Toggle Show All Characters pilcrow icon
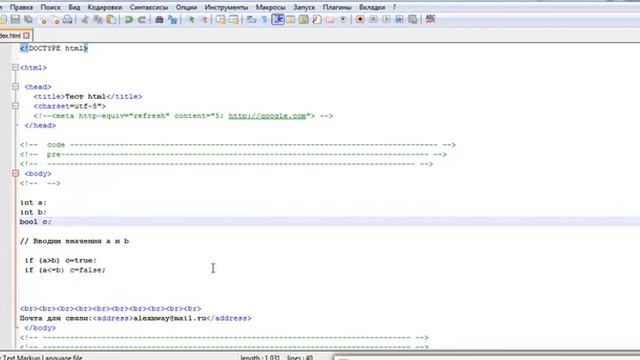Screen dimensions: 640x360 tap(264, 19)
